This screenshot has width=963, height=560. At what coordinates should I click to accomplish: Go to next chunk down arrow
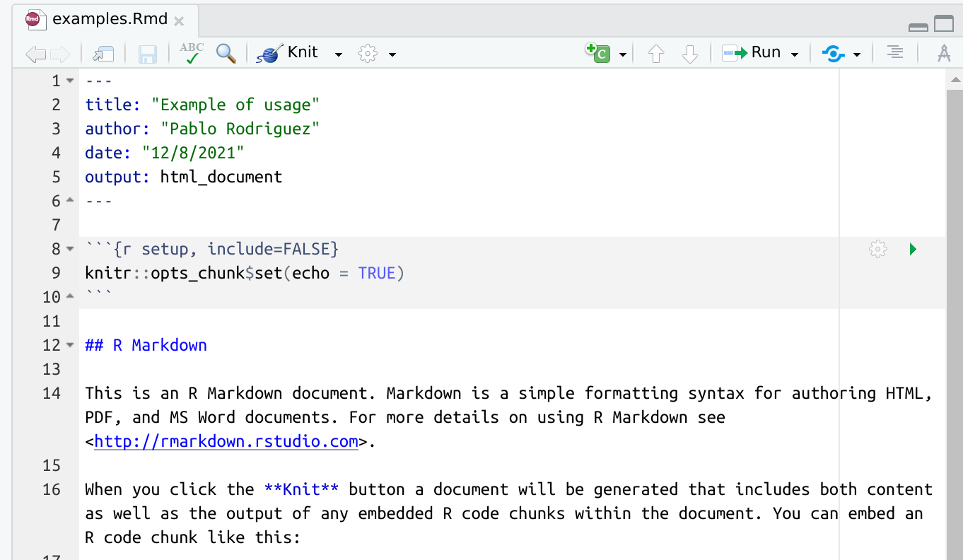[x=689, y=54]
